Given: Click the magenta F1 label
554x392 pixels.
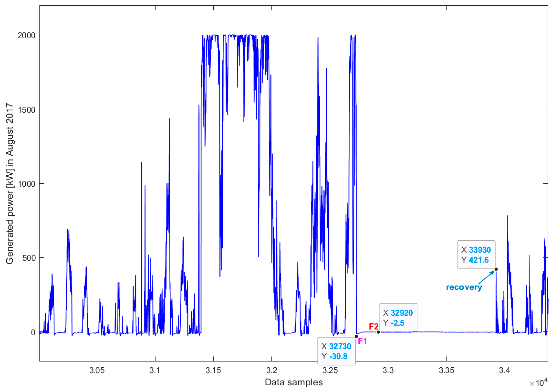Looking at the screenshot, I should point(362,341).
